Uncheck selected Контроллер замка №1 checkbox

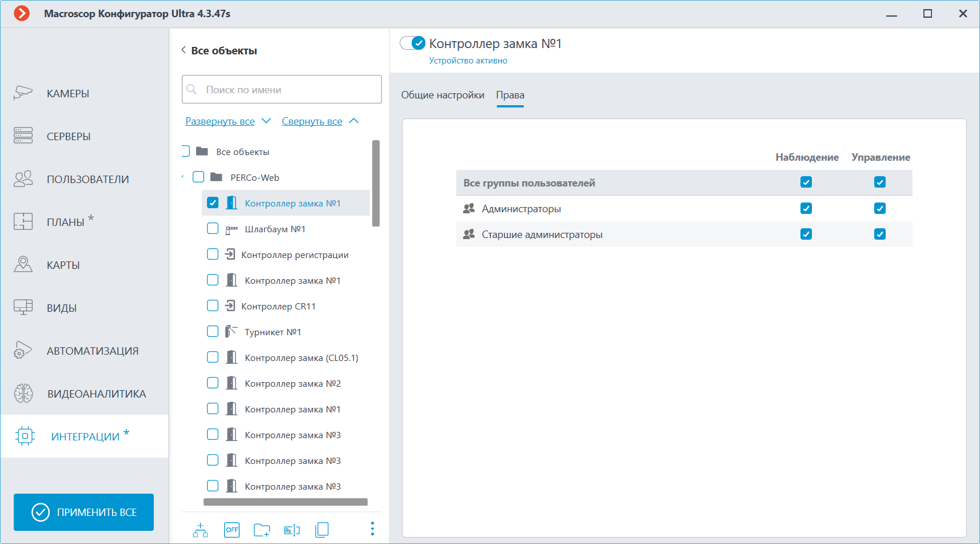point(213,202)
